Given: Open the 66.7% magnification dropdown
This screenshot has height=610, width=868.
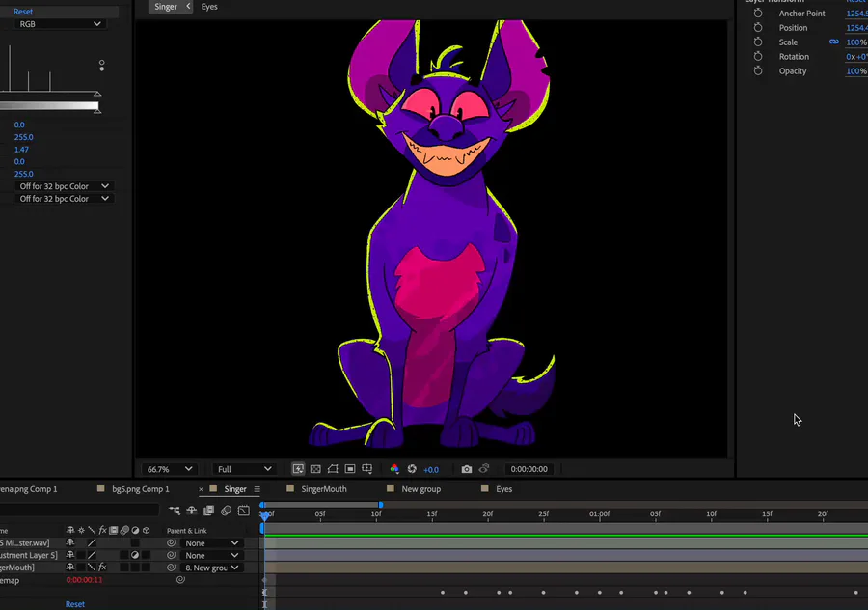Looking at the screenshot, I should pyautogui.click(x=169, y=469).
